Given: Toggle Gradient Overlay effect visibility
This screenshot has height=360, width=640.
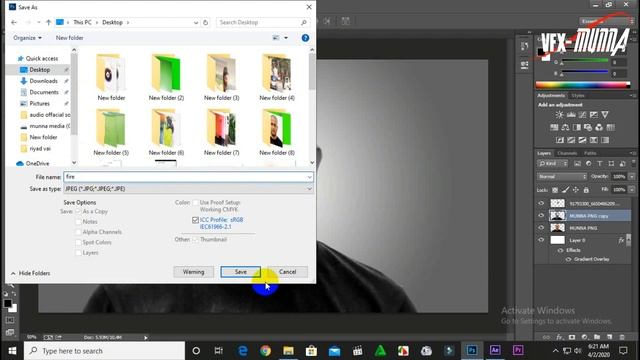Looking at the screenshot, I should [568, 259].
